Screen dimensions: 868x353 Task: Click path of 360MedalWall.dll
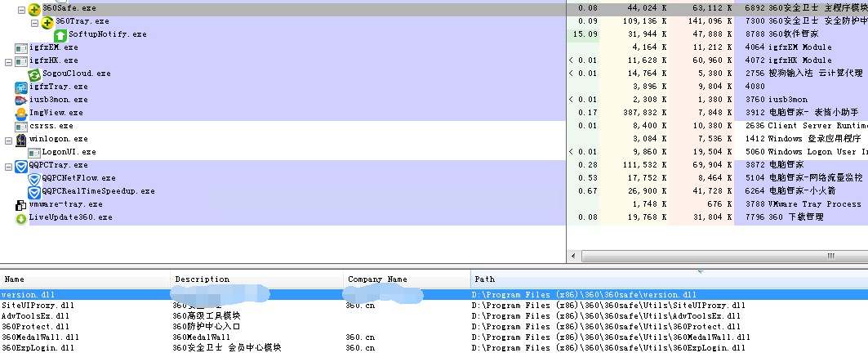click(x=611, y=337)
